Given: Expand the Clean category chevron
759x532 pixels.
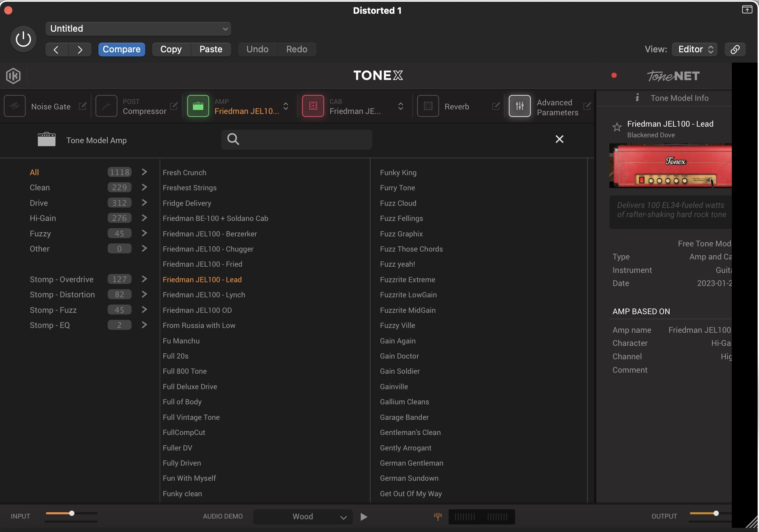Looking at the screenshot, I should pyautogui.click(x=145, y=187).
